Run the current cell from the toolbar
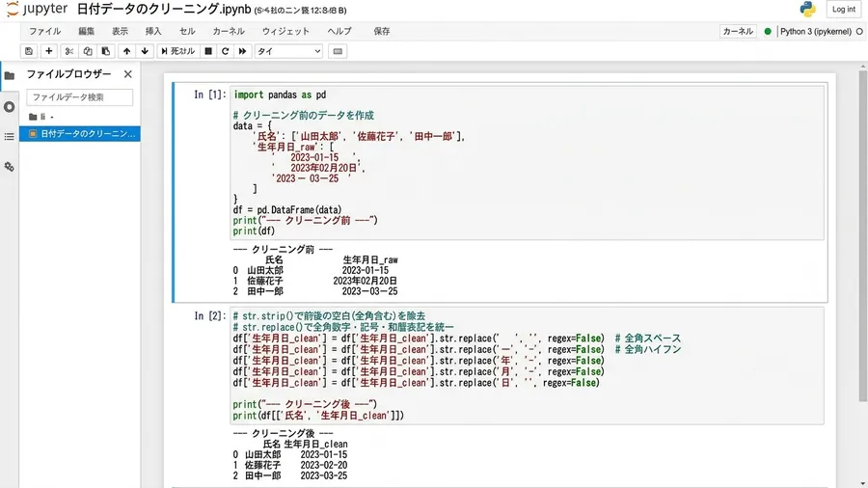The height and width of the screenshot is (488, 868). [x=178, y=51]
